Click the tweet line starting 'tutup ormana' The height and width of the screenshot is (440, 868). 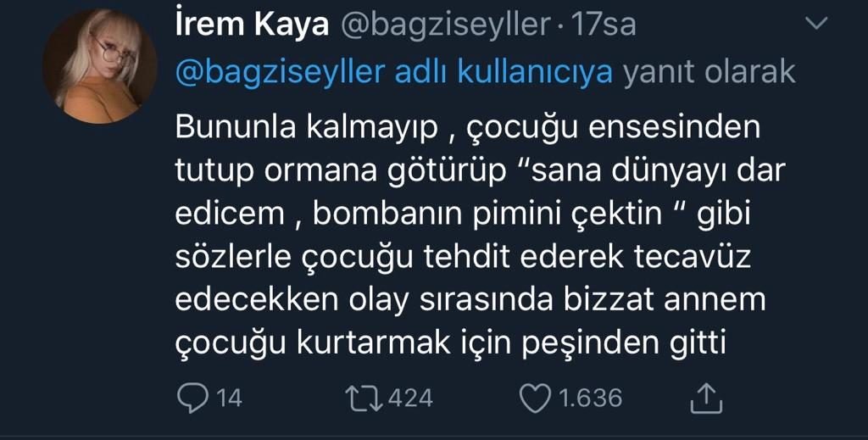[x=481, y=171]
